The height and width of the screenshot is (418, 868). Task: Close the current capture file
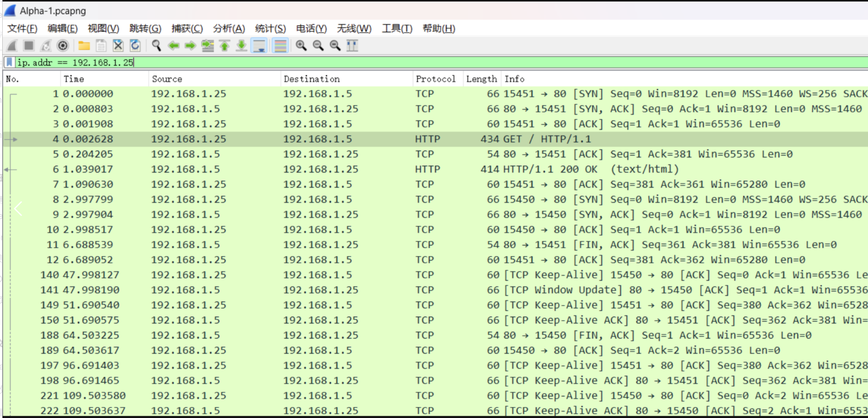pyautogui.click(x=118, y=45)
